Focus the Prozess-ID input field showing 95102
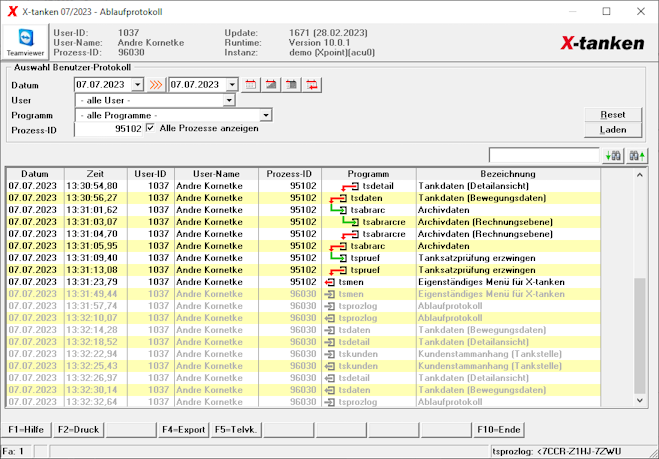 click(109, 129)
